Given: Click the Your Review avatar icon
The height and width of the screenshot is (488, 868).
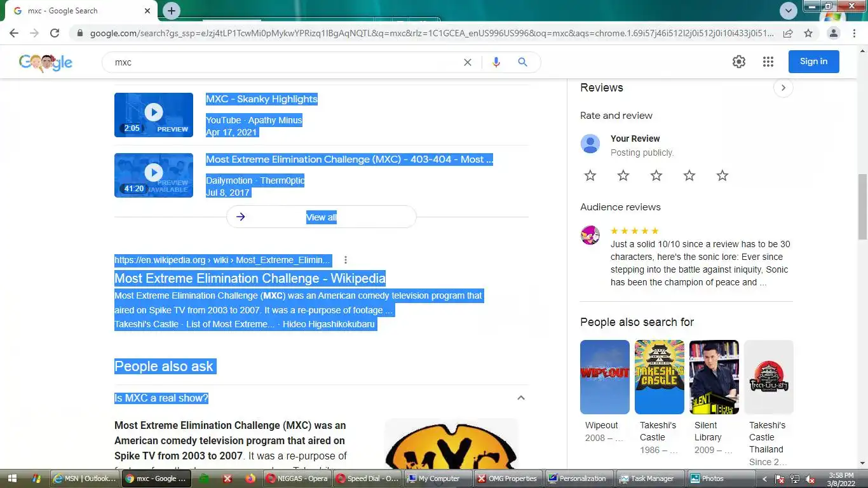Looking at the screenshot, I should [590, 144].
